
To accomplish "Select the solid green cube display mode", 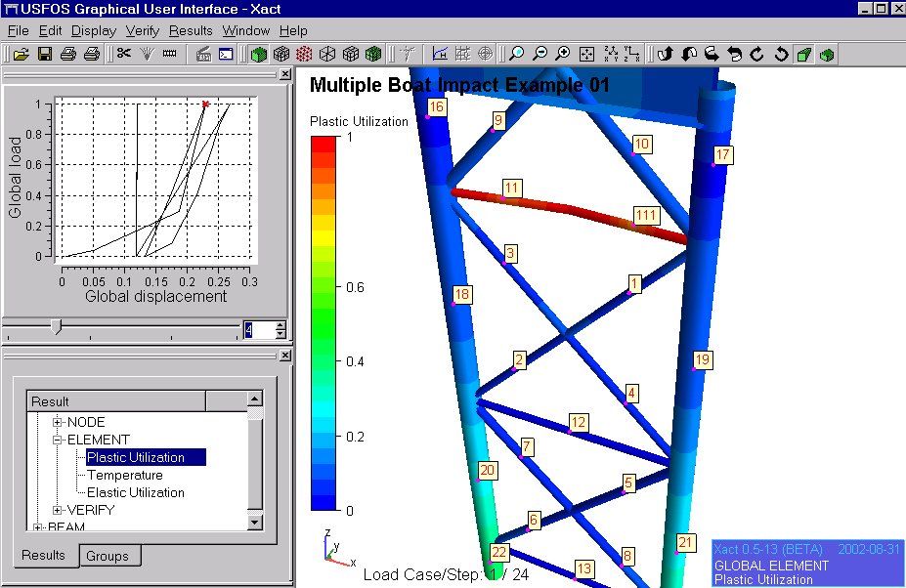I will click(x=259, y=54).
